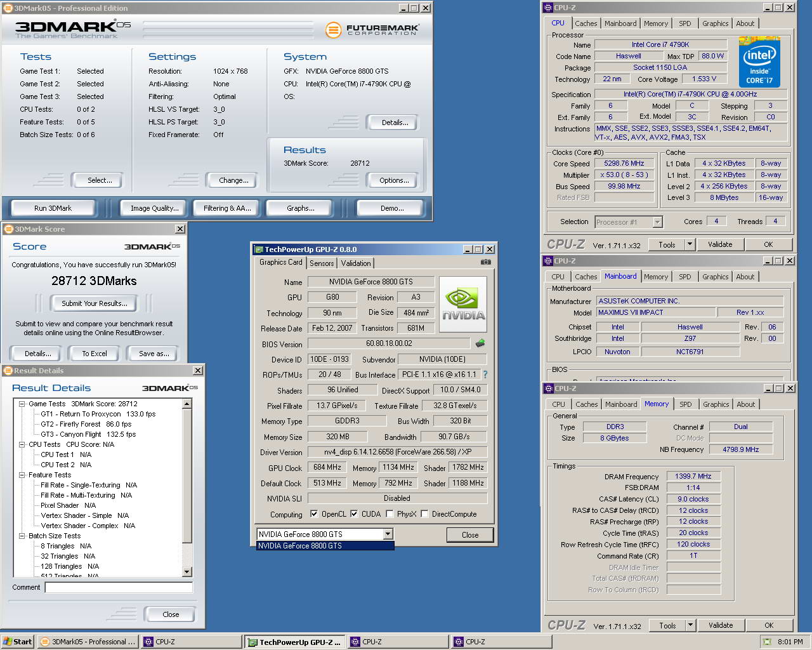Select NVIDIA GeForce 8800 GTS highlighted list entry
The image size is (812, 650).
pyautogui.click(x=325, y=546)
